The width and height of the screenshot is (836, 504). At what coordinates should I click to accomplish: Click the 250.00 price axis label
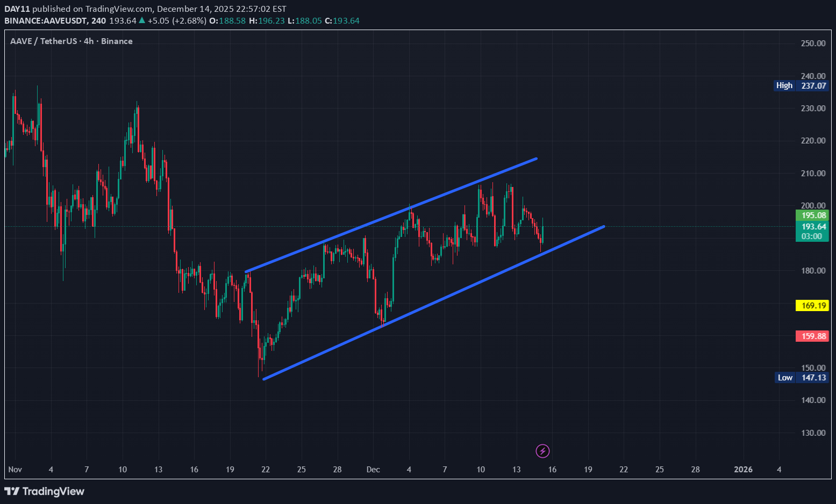coord(813,44)
